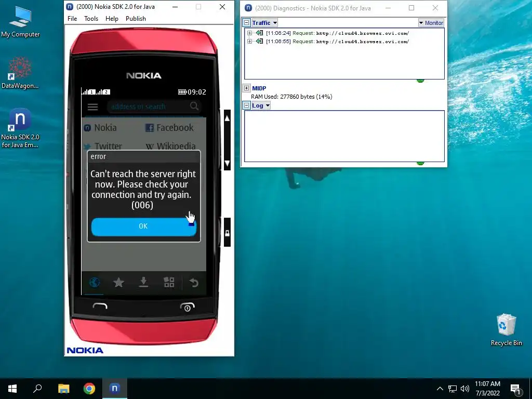Click the volume down side key
Viewport: 532px width, 399px height.
click(228, 163)
